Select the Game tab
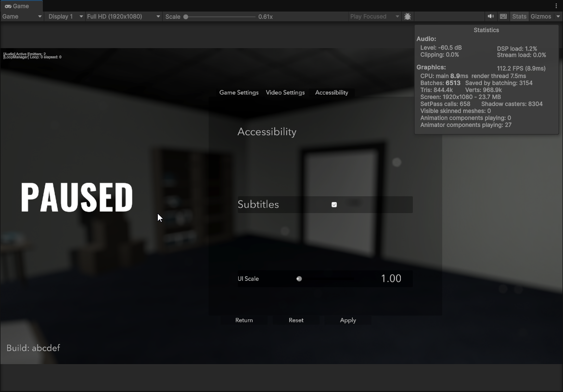 point(21,6)
